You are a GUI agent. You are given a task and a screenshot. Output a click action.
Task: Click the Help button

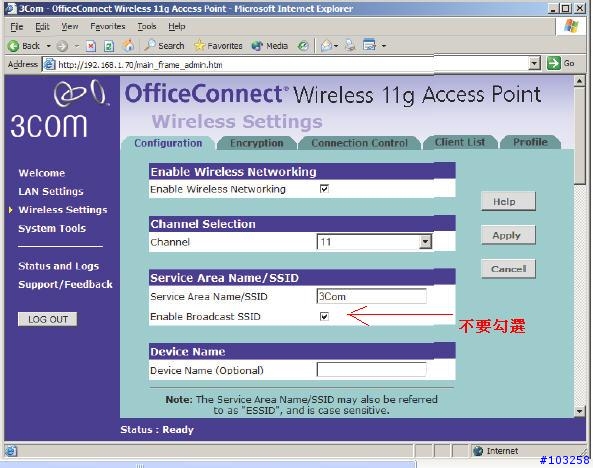508,201
